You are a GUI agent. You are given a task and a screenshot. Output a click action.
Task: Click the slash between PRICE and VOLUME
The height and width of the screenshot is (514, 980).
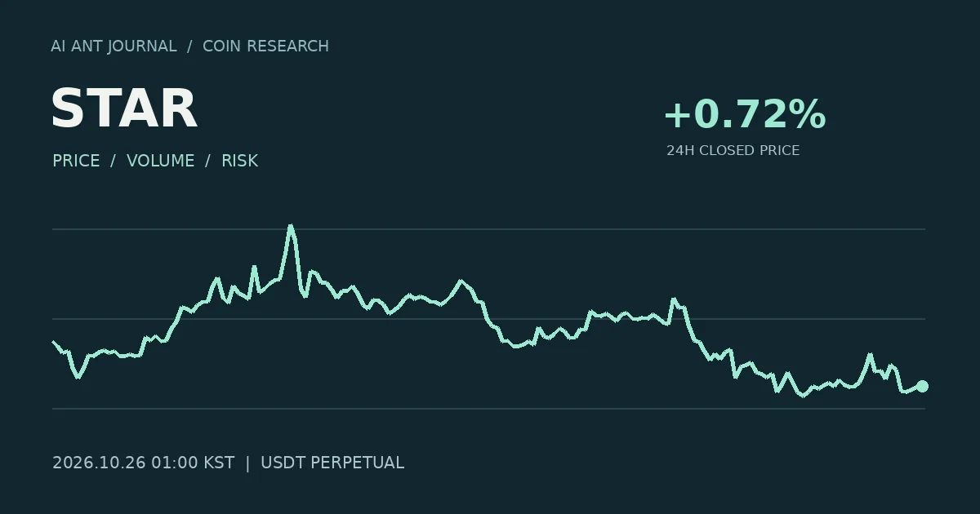click(114, 161)
